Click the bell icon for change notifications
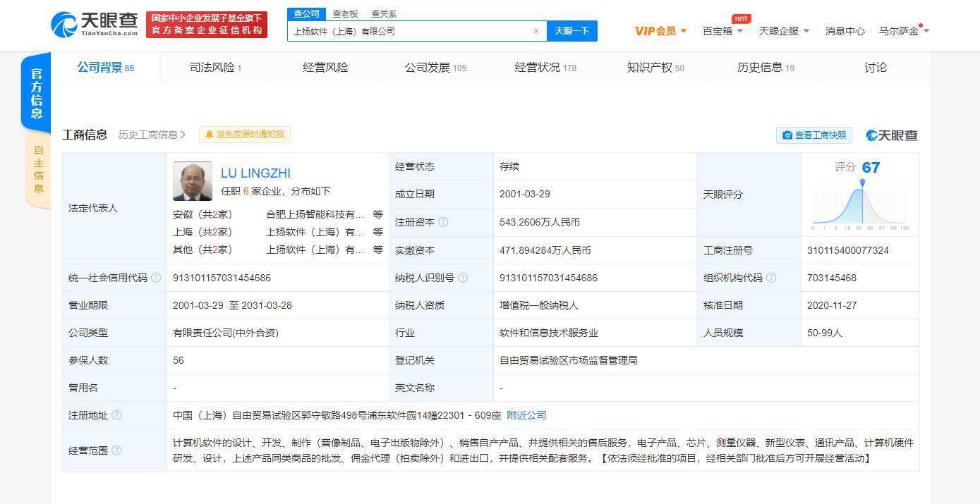 point(210,135)
